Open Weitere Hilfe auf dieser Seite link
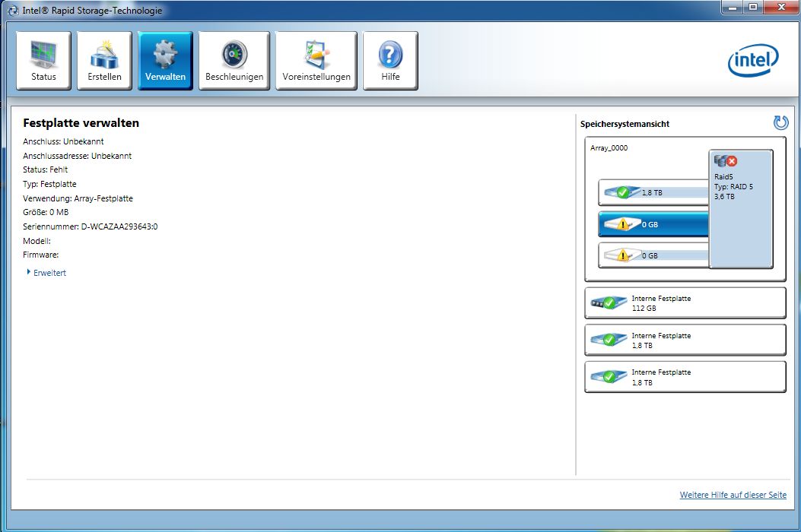801x532 pixels. tap(733, 495)
